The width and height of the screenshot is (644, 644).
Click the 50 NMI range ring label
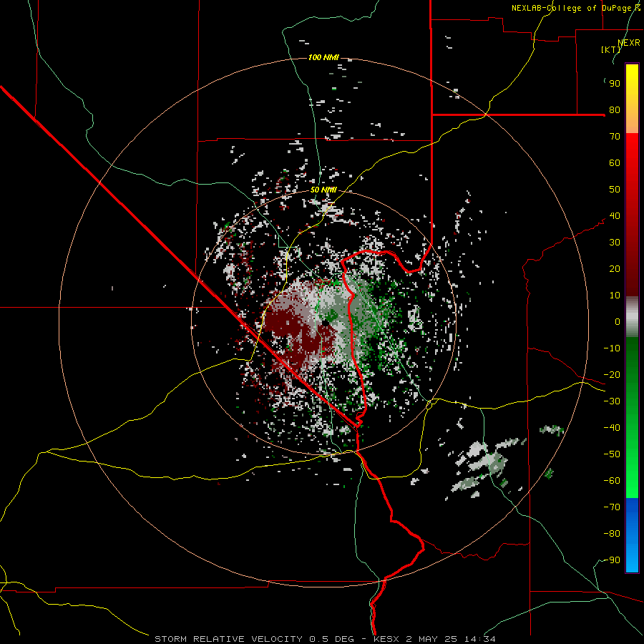click(x=323, y=190)
